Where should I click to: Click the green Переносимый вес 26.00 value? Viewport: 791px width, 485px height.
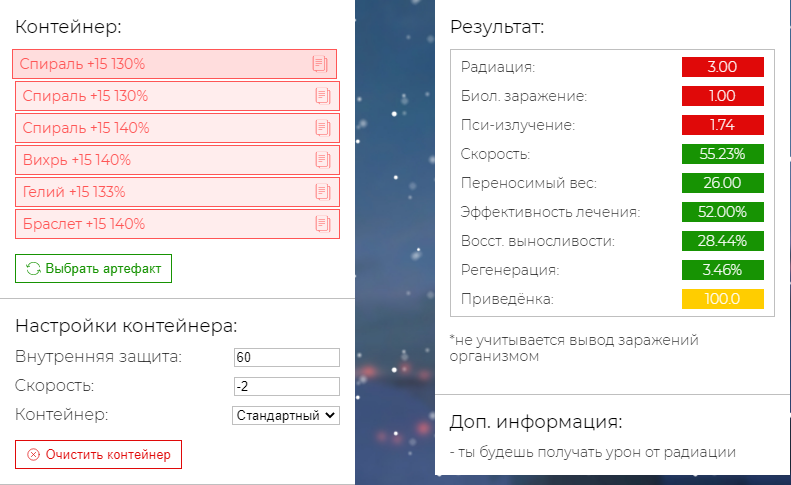722,183
